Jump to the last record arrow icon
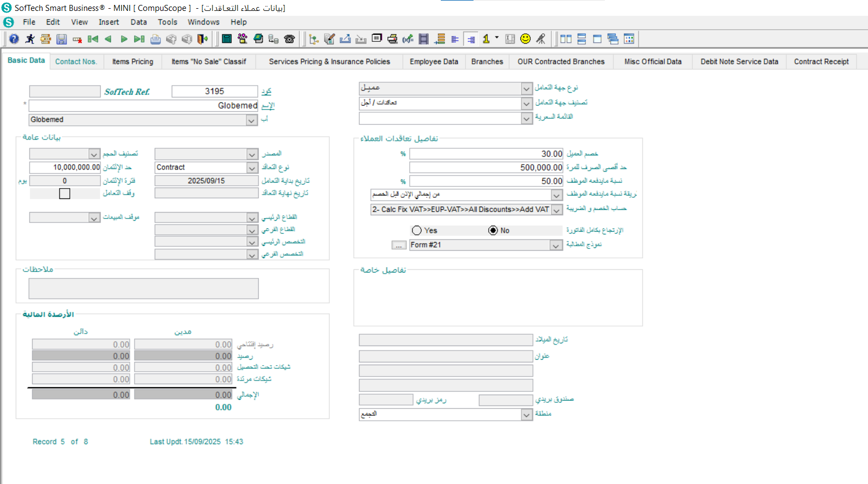This screenshot has width=868, height=484. click(139, 39)
